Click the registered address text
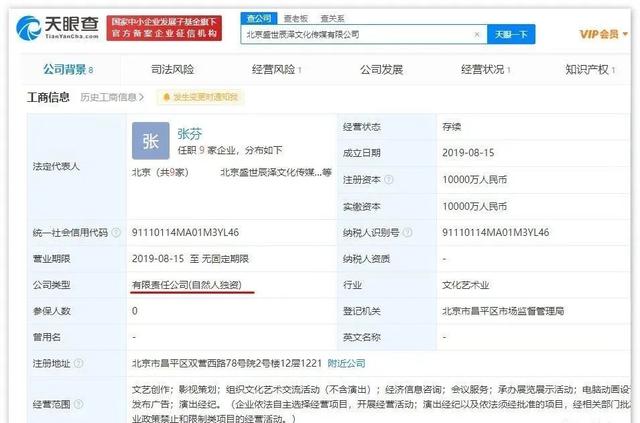The height and width of the screenshot is (423, 640). coord(227,363)
